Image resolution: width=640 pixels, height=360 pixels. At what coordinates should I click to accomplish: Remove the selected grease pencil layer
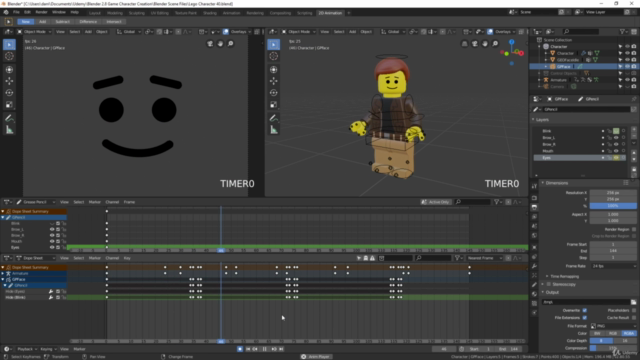pyautogui.click(x=634, y=136)
